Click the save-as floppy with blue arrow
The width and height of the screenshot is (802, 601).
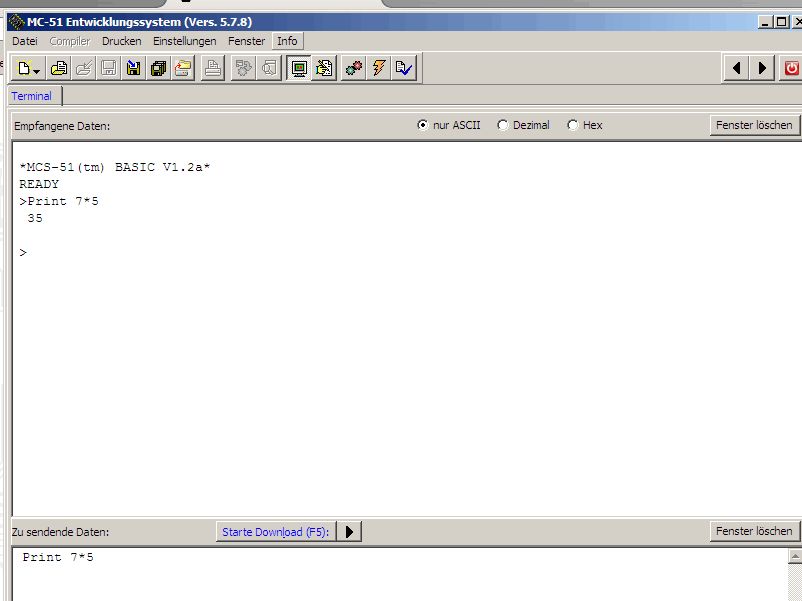tap(133, 68)
